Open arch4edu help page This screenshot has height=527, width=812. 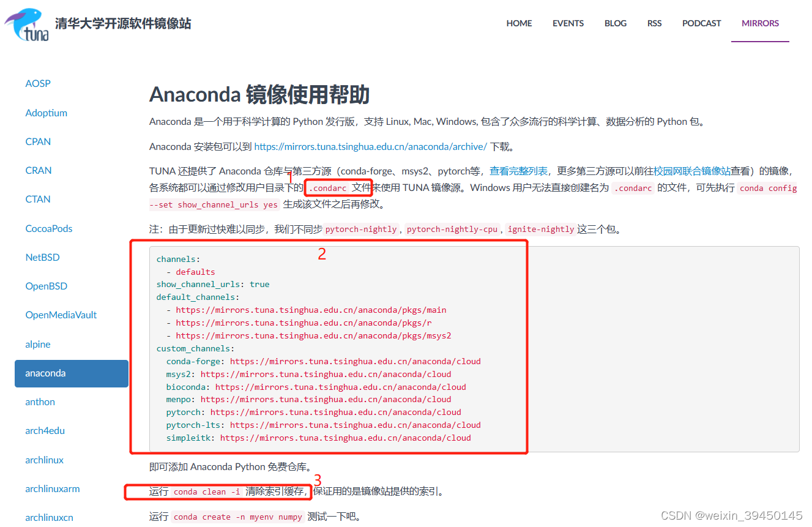(45, 430)
